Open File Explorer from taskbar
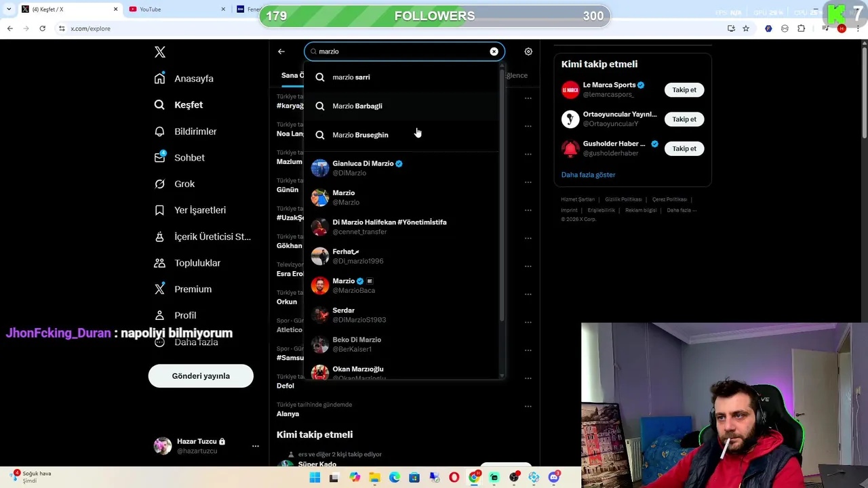Screen dimensions: 868x488 374,478
